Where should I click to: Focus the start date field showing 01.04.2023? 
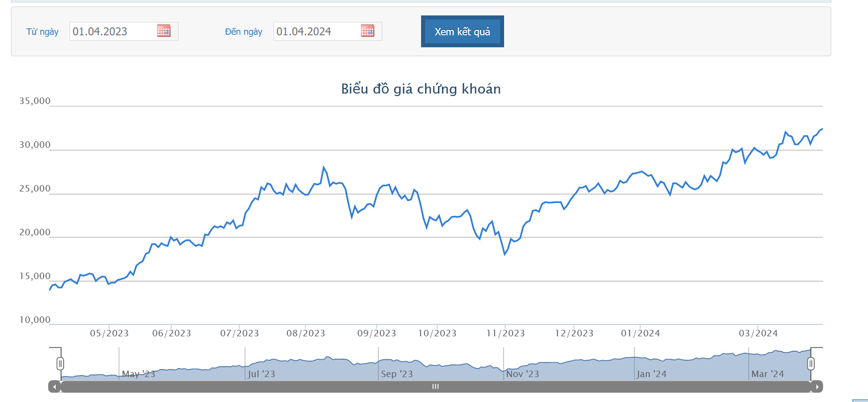113,31
